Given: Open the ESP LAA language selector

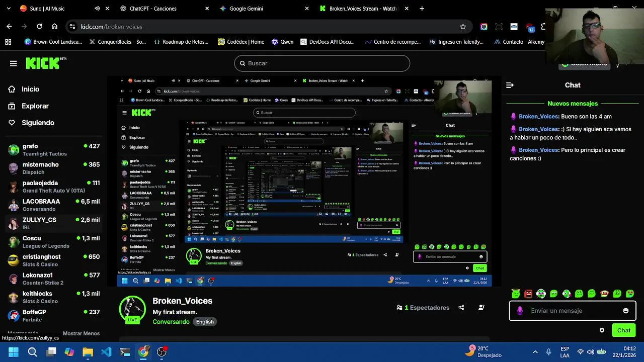Looking at the screenshot, I should (x=565, y=352).
